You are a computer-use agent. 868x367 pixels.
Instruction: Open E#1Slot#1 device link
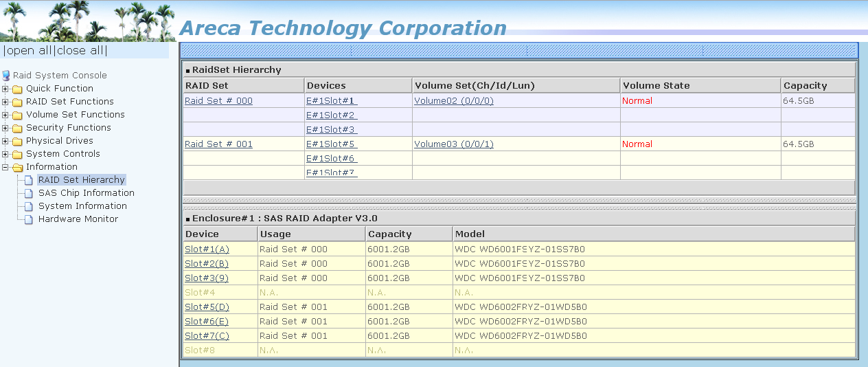(332, 101)
